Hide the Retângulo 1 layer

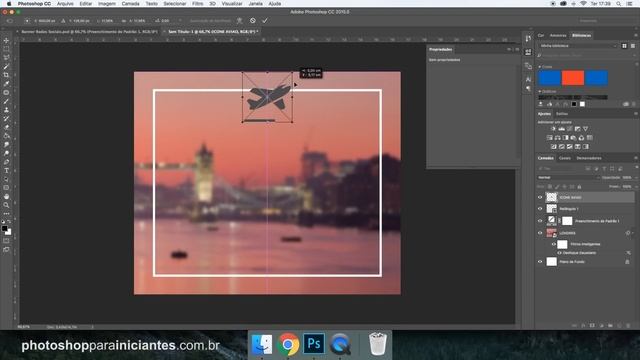tap(540, 209)
